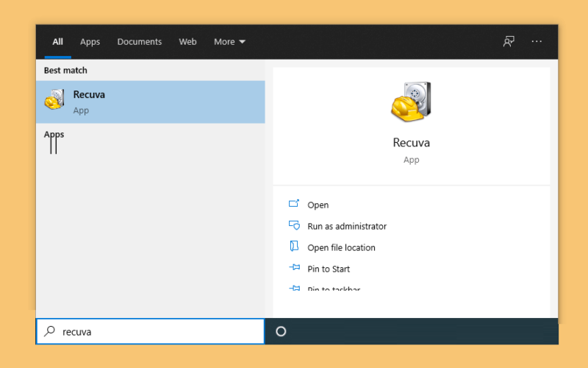
Task: Click the Pin to Start pin icon
Action: click(295, 267)
